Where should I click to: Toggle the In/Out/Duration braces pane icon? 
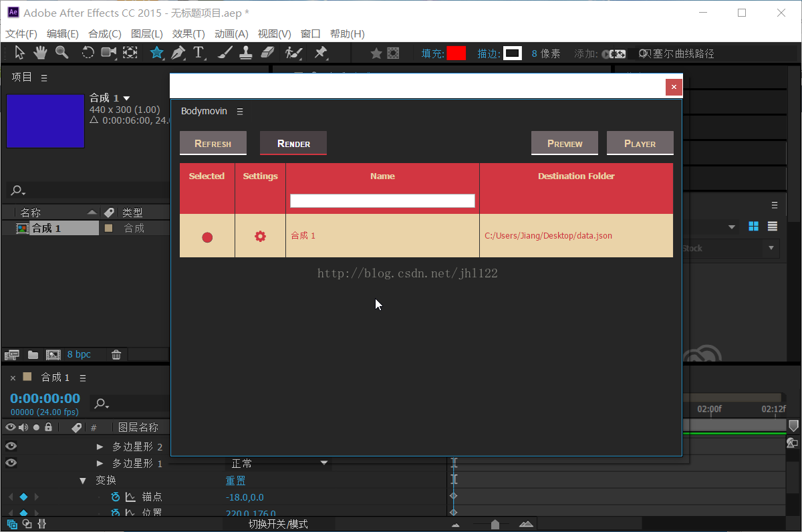pyautogui.click(x=41, y=525)
